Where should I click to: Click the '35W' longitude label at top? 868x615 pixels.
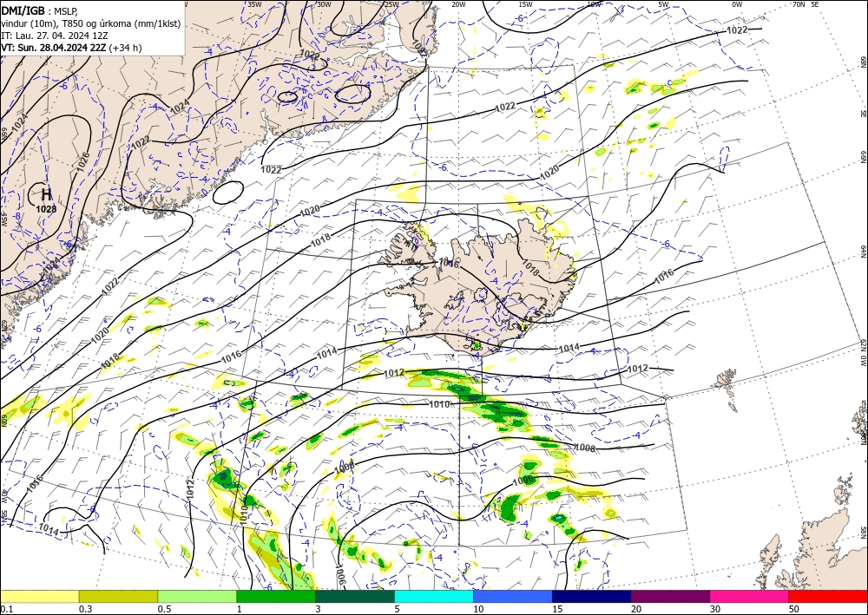254,3
